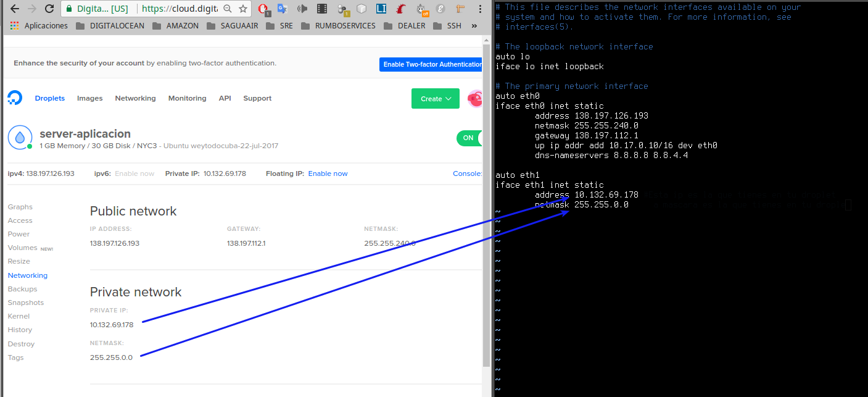
Task: Select Access in droplet sidebar
Action: (x=20, y=220)
